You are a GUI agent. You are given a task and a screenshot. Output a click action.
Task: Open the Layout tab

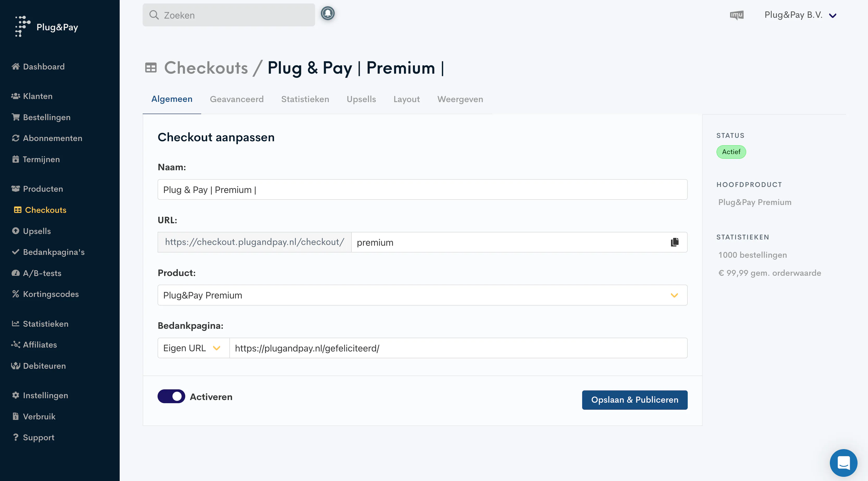[406, 99]
